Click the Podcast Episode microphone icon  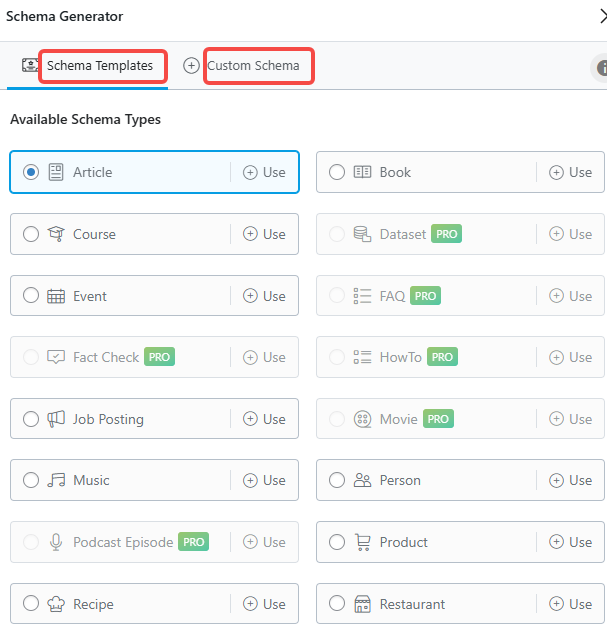click(56, 542)
